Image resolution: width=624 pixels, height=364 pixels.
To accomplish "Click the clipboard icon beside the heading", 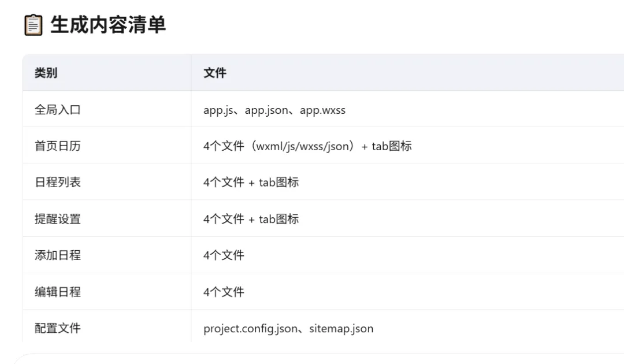I will click(33, 25).
